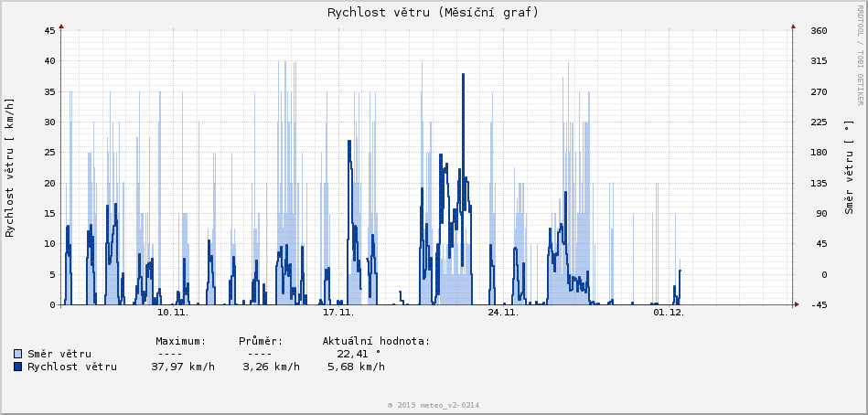Select the 01.12. date label
Viewport: 868px width, 415px height.
668,313
